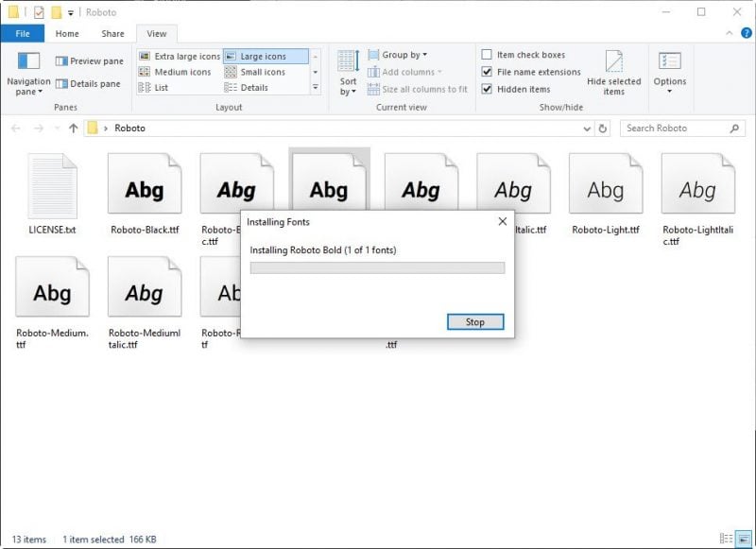Expand the address bar history dropdown
The image size is (756, 549).
[x=587, y=129]
